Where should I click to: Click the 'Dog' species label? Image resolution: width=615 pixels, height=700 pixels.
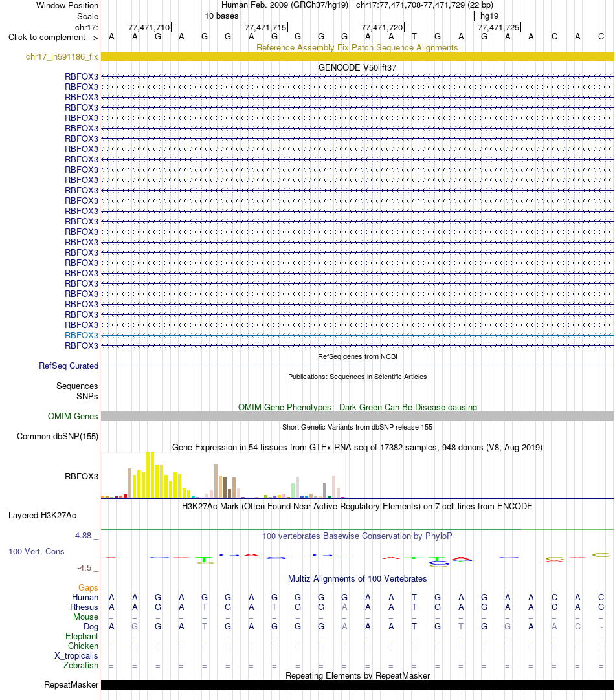tap(91, 626)
